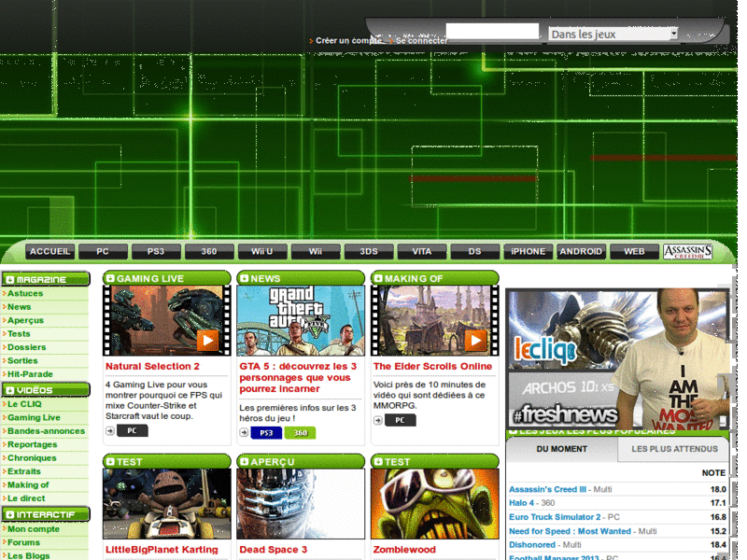
Task: Open the Assassin's Creed III nav logo
Action: (x=688, y=251)
